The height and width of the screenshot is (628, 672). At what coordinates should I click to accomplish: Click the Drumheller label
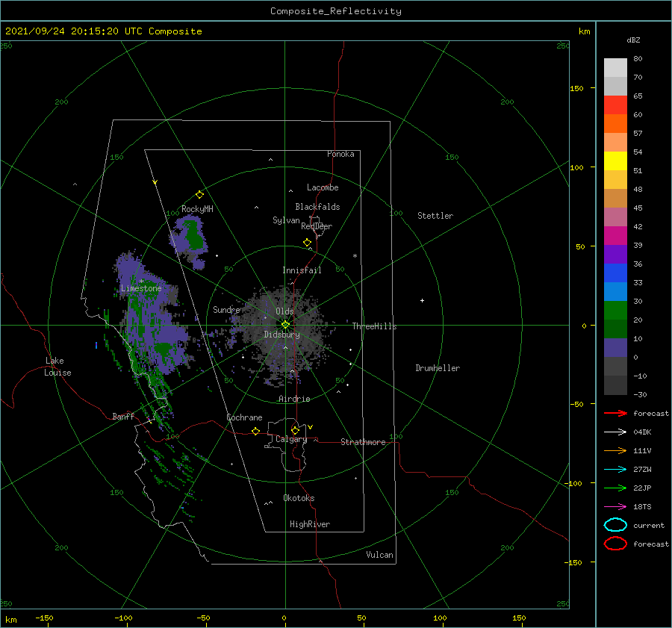[438, 368]
